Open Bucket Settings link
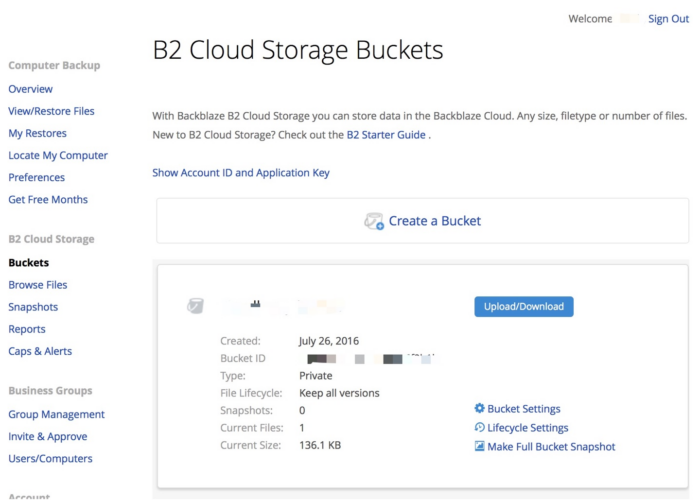This screenshot has height=500, width=700. pyautogui.click(x=524, y=408)
